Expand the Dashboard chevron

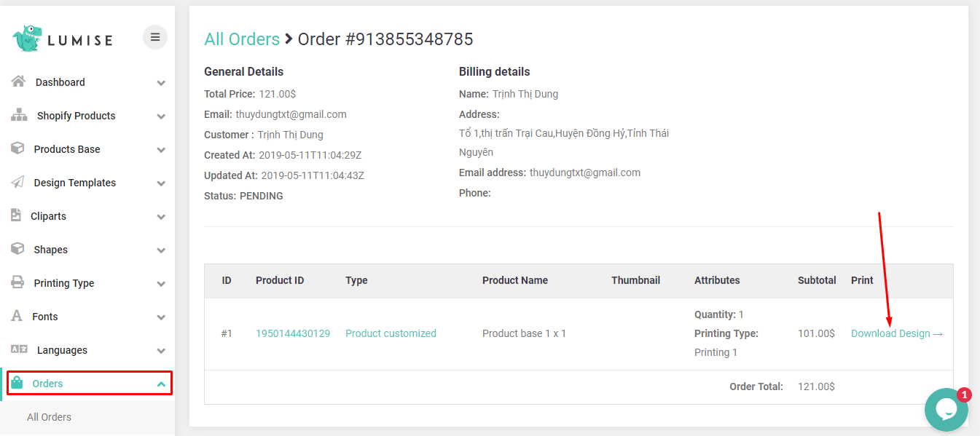point(161,83)
